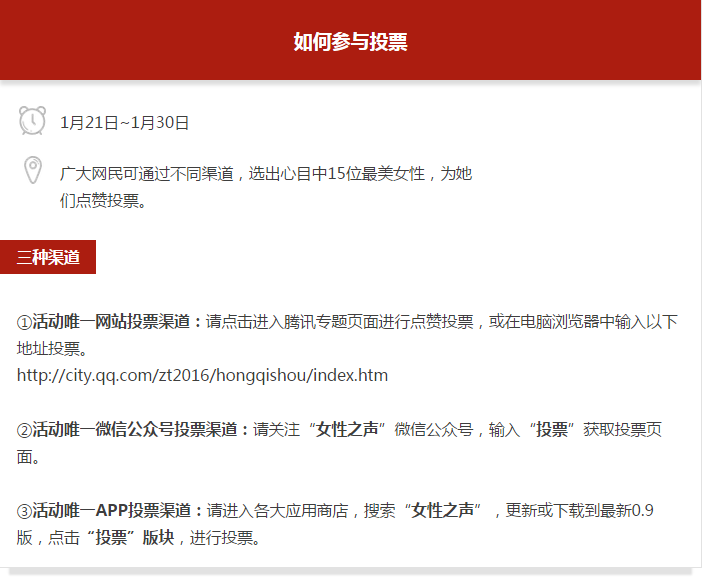
Task: Click the text '请点击进入腾讯专题页面进行点赞投票'
Action: [339, 321]
